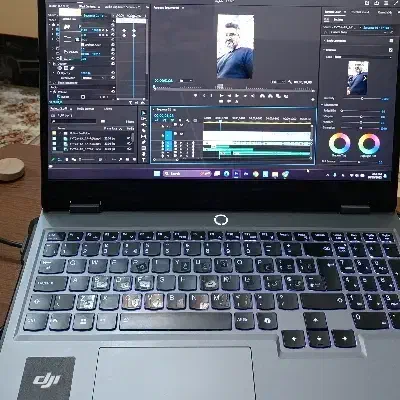Toggle track output eye on second video track
This screenshot has width=400, height=400.
(x=181, y=134)
